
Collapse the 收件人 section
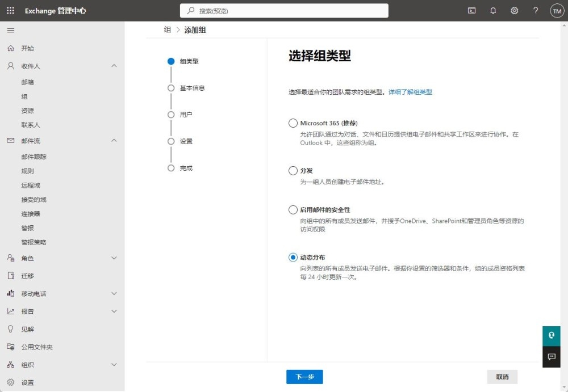click(114, 66)
